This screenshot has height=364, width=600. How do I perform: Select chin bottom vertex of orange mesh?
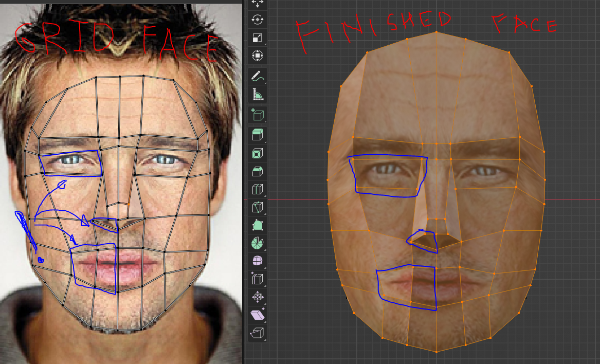pos(436,351)
